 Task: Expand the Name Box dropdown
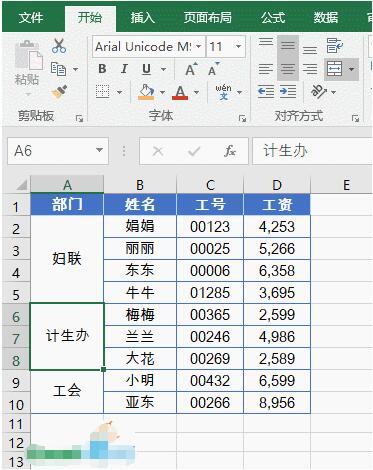[99, 150]
